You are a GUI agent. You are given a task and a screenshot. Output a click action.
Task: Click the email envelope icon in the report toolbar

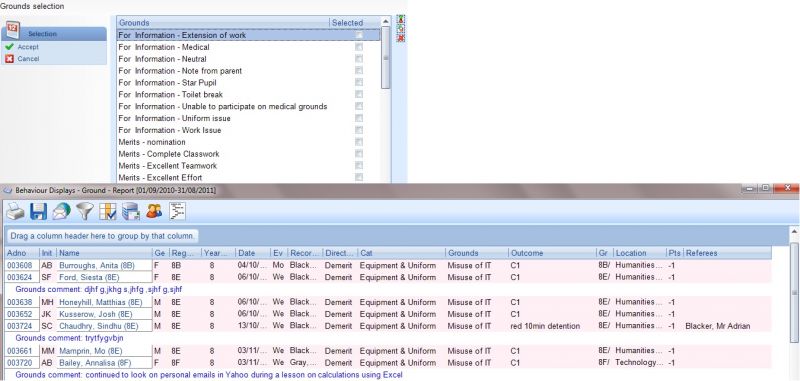[x=61, y=211]
